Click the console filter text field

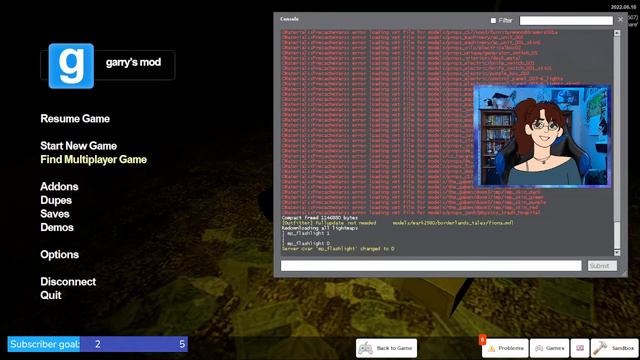click(566, 20)
